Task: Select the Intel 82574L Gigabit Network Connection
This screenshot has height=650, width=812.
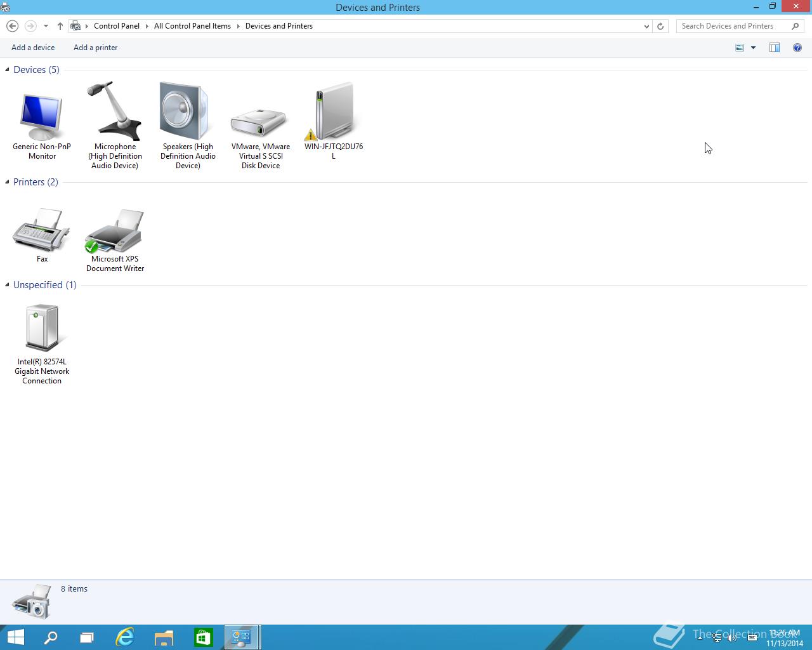Action: (42, 344)
